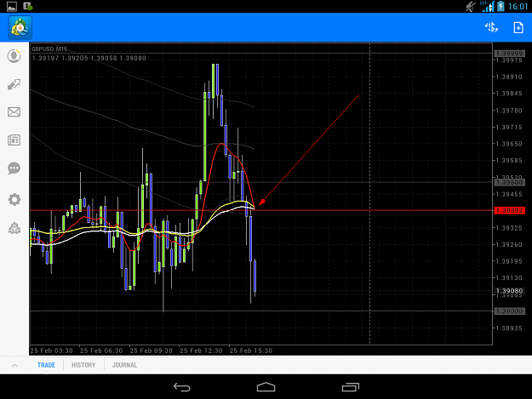Click the 25 Feb 15:30 time label
The height and width of the screenshot is (399, 532).
251,351
